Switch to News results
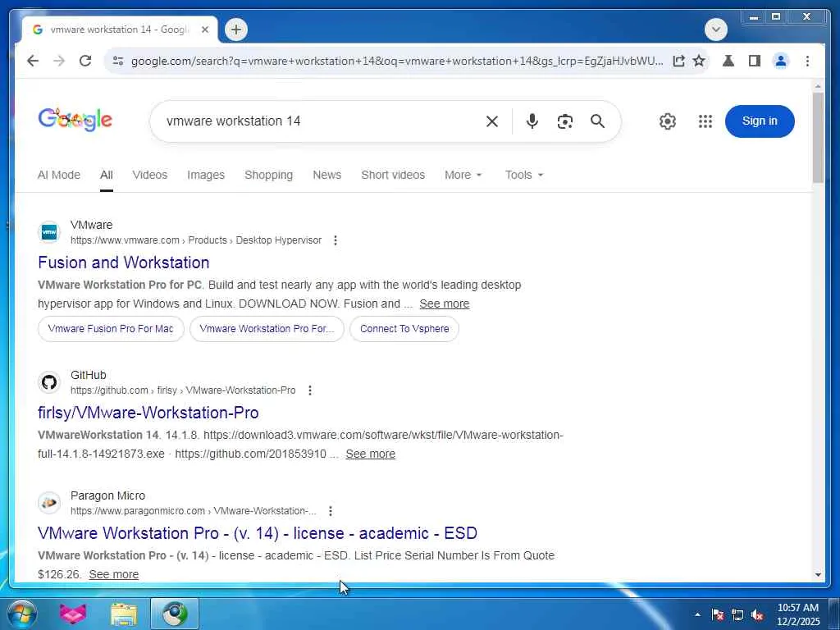Screen dimensions: 840x630 tap(326, 175)
